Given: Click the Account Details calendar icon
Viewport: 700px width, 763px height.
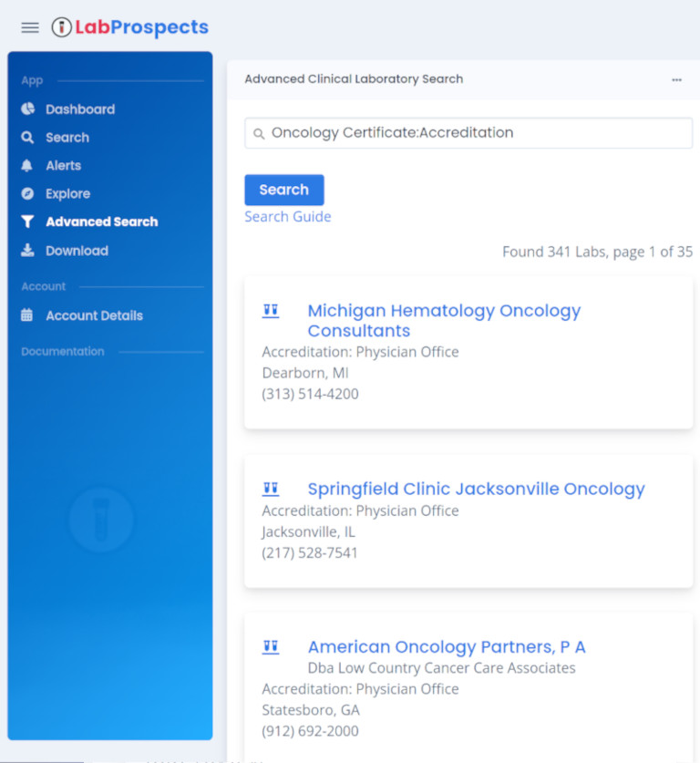Looking at the screenshot, I should point(26,314).
